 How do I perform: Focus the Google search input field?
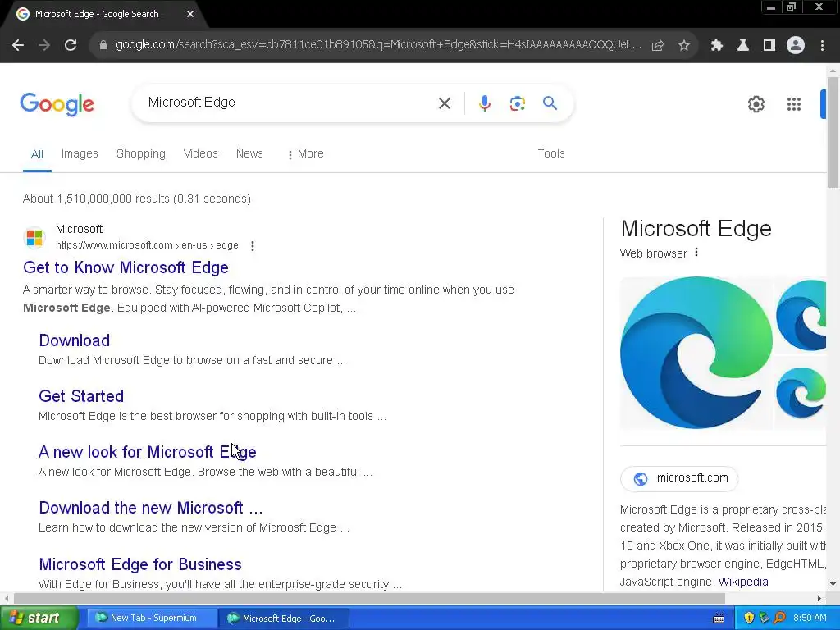(290, 103)
